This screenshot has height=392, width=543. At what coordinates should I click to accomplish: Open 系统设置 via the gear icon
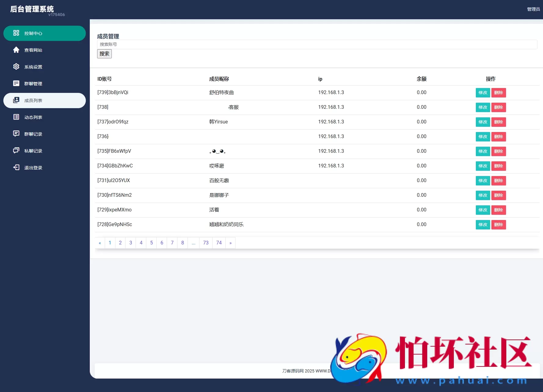tap(16, 67)
